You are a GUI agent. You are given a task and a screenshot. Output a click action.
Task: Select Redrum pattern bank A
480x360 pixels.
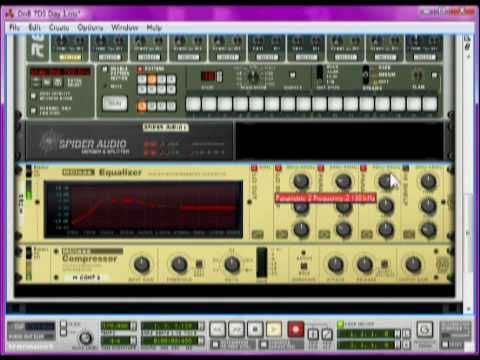142,106
